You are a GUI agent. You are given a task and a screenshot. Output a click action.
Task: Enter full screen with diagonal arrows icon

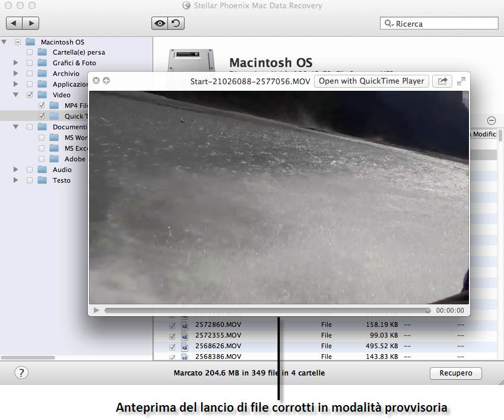[x=461, y=81]
